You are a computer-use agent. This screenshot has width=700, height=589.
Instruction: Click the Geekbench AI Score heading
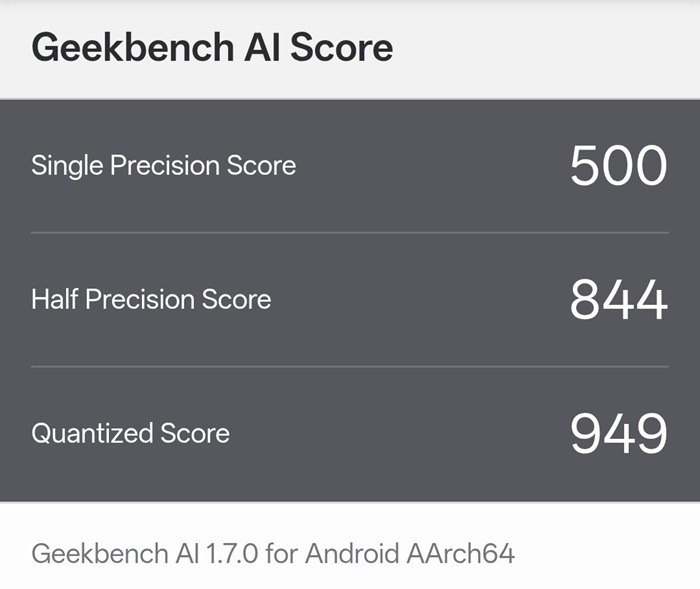pyautogui.click(x=212, y=48)
